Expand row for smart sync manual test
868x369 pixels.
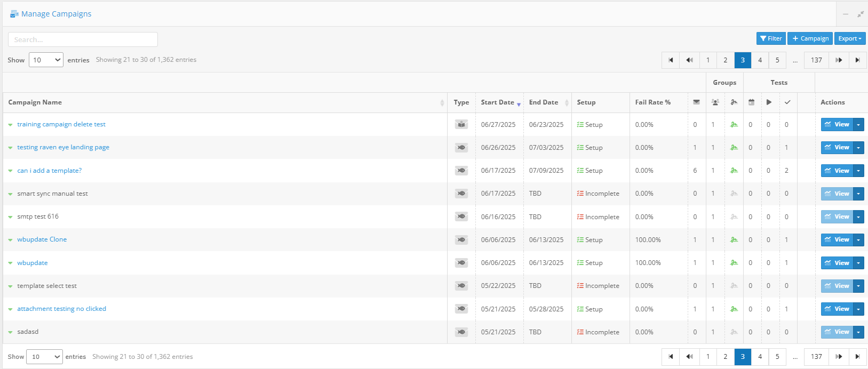pyautogui.click(x=10, y=194)
